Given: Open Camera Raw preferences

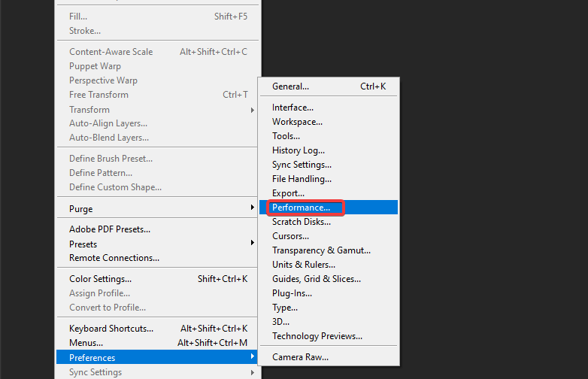Looking at the screenshot, I should click(329, 357).
